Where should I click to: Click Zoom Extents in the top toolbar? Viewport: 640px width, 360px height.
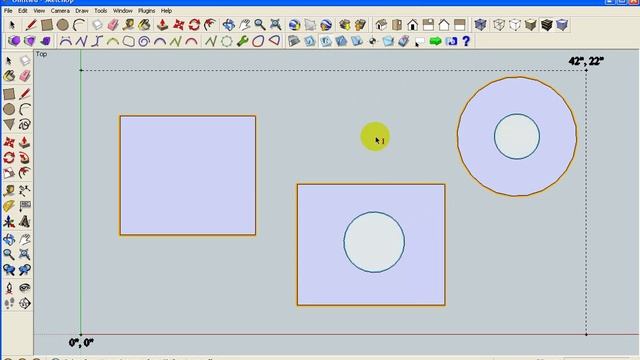click(276, 25)
